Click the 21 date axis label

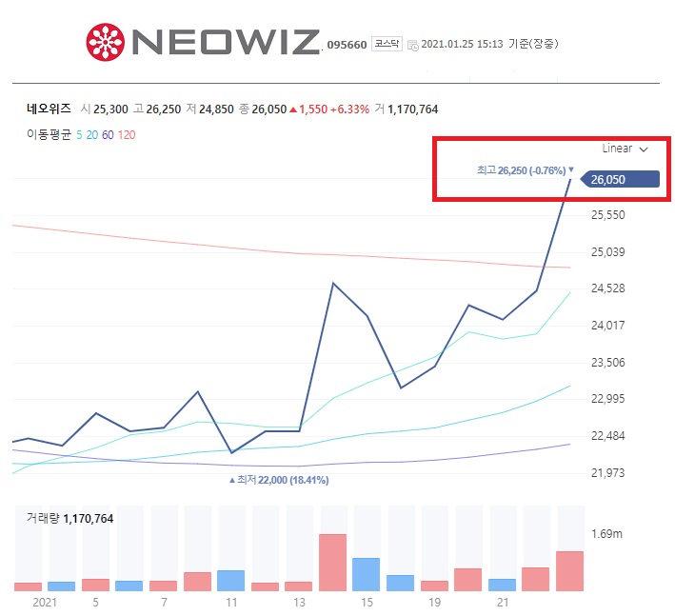coord(503,603)
